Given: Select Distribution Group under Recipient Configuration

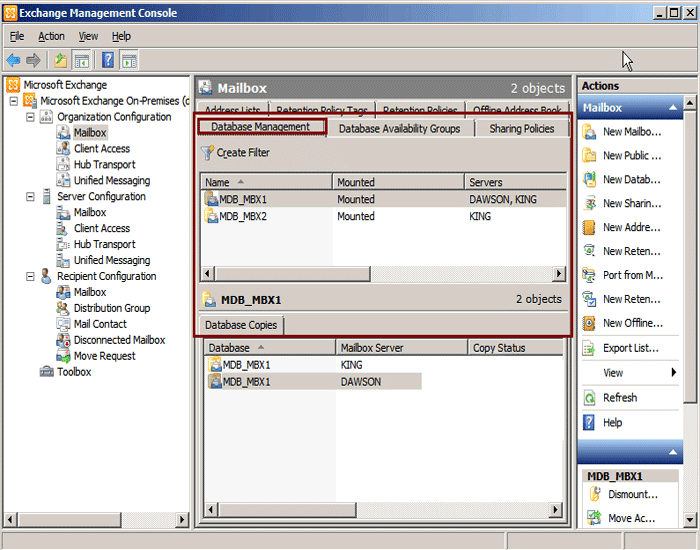Looking at the screenshot, I should coord(112,308).
